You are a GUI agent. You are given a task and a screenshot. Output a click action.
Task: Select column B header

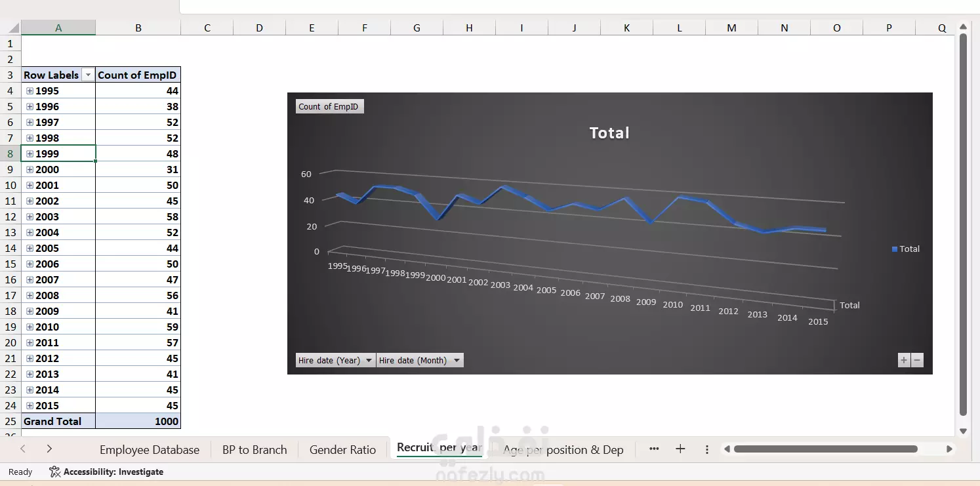click(138, 28)
